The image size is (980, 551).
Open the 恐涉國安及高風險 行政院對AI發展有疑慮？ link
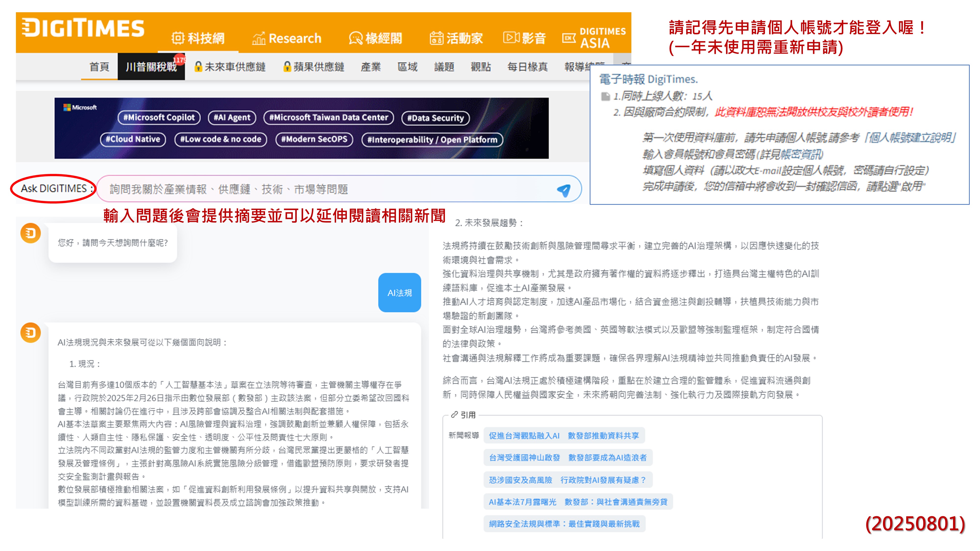(x=568, y=480)
